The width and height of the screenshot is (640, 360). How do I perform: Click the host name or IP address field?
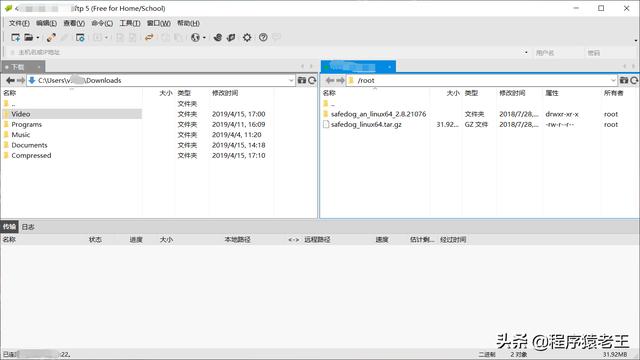point(265,52)
